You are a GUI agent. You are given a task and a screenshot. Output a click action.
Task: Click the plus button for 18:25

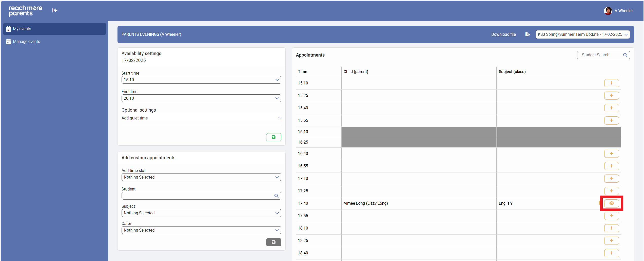pos(611,241)
